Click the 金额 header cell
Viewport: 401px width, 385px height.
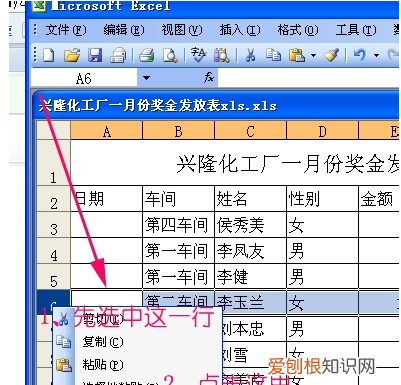pyautogui.click(x=379, y=199)
